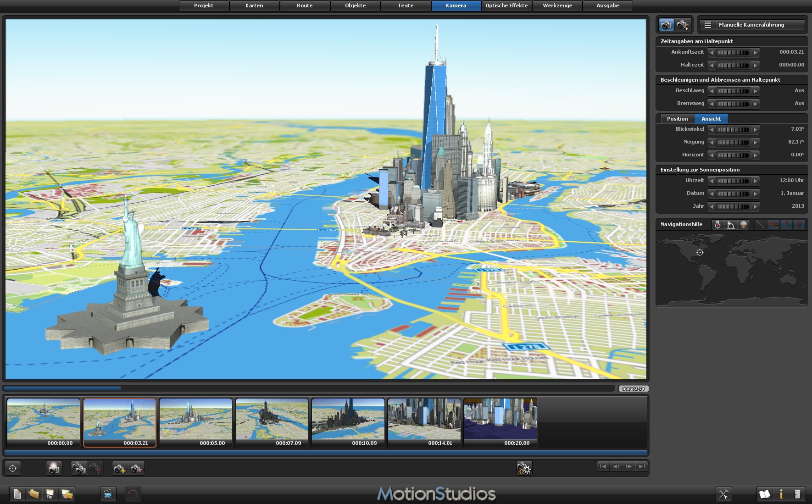
Task: Open the Route menu tab
Action: pos(305,6)
